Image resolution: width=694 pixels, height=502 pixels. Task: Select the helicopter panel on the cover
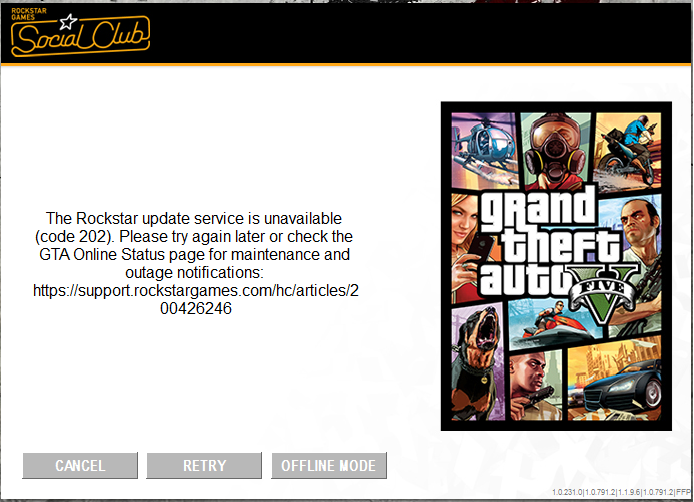[x=484, y=150]
